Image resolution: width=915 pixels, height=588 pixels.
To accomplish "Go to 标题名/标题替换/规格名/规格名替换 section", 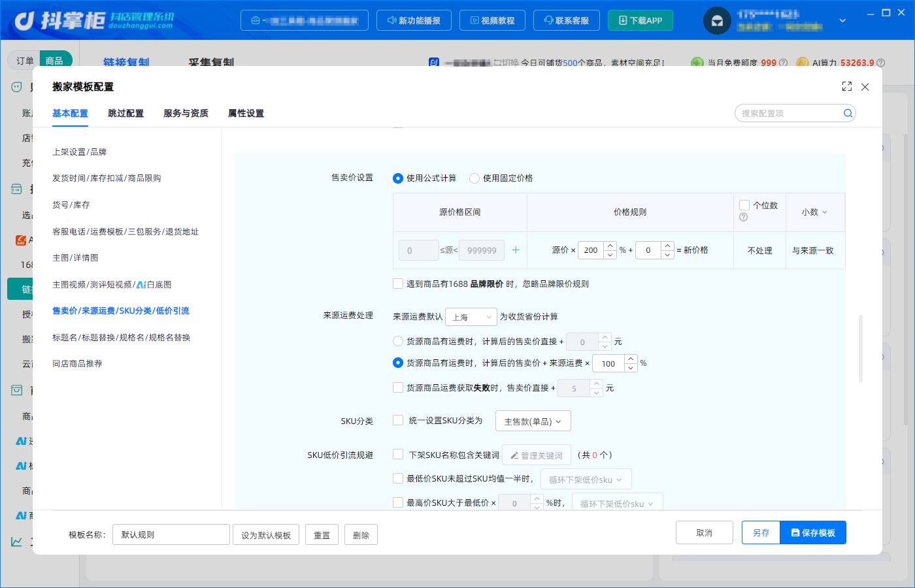I will pyautogui.click(x=122, y=337).
